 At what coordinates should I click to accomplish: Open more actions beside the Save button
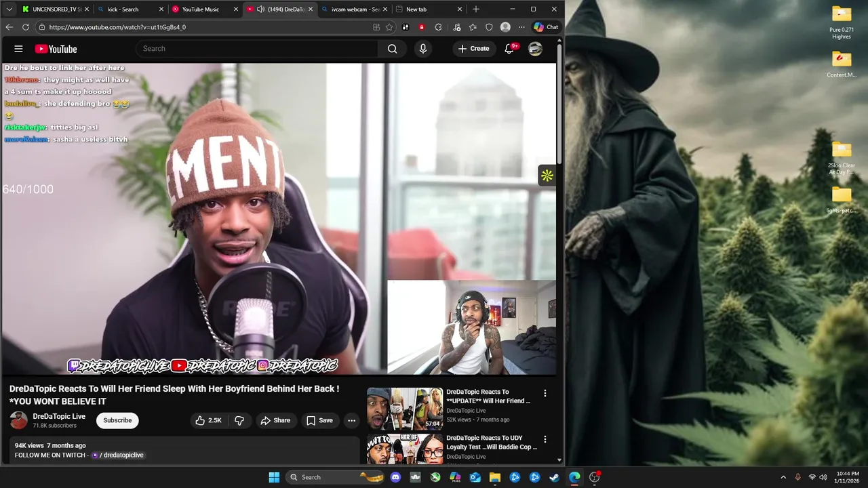click(351, 420)
